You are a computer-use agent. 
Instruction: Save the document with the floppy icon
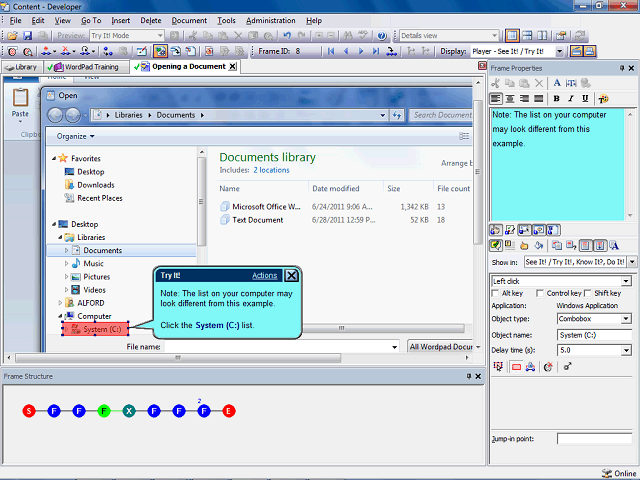click(27, 36)
